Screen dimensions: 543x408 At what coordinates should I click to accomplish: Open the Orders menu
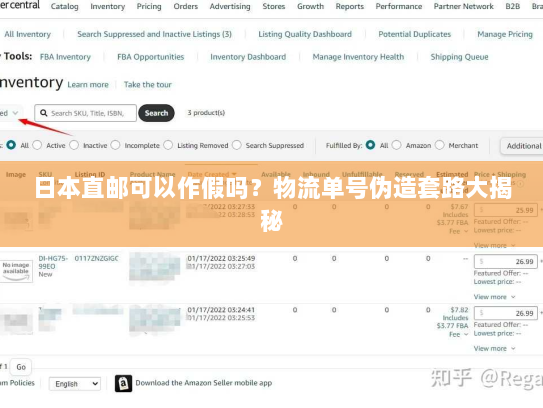tap(186, 7)
